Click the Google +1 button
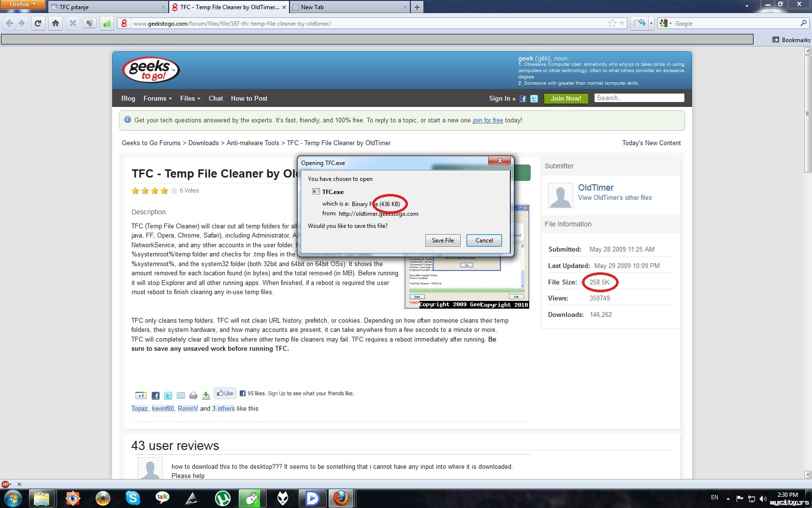812x508 pixels. [x=141, y=396]
